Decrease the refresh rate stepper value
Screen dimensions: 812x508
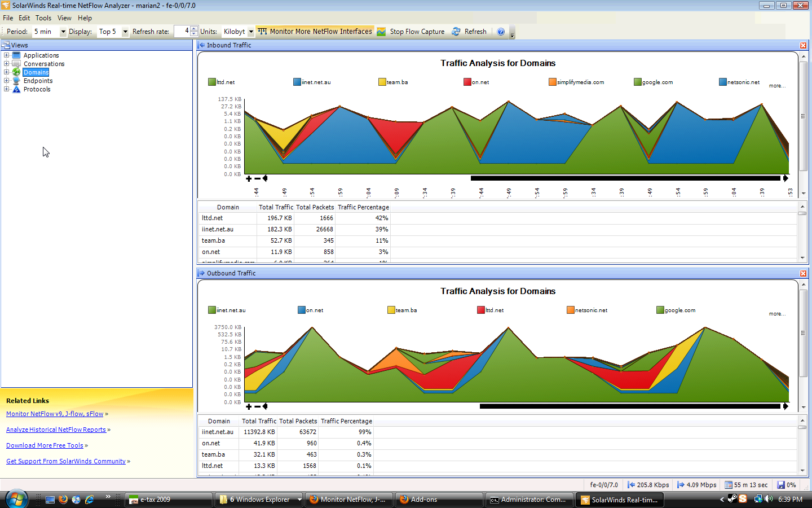click(x=194, y=34)
